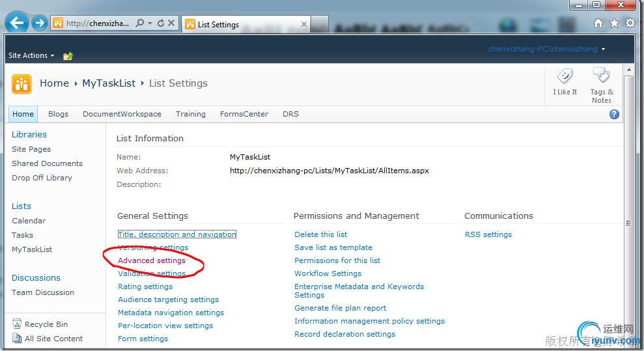Open the chenxizhang user account dropdown
The height and width of the screenshot is (351, 644).
[546, 49]
